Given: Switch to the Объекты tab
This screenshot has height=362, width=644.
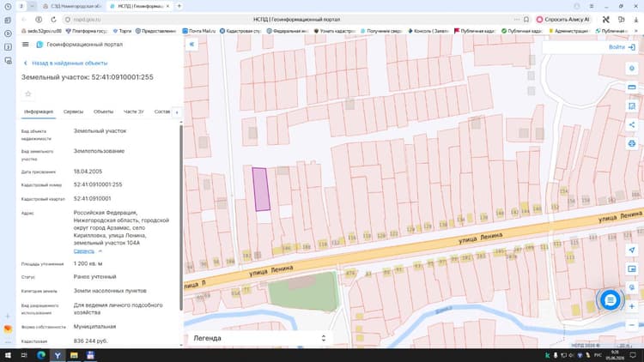Looking at the screenshot, I should point(103,112).
